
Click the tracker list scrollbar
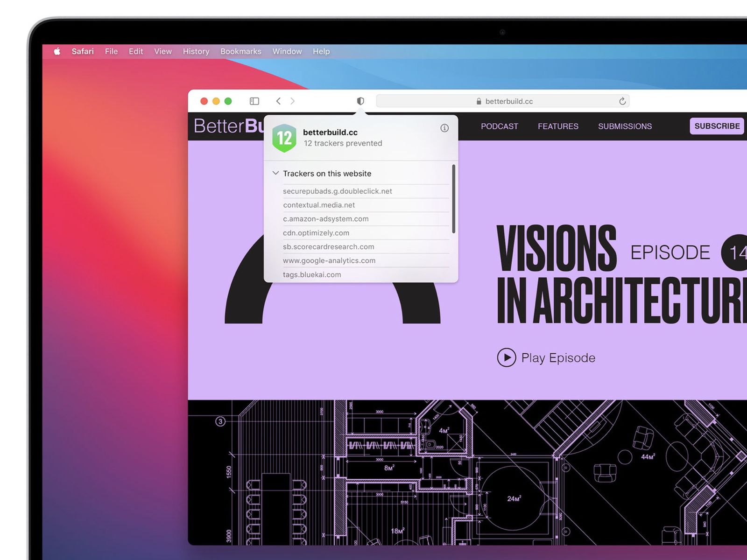tap(453, 198)
